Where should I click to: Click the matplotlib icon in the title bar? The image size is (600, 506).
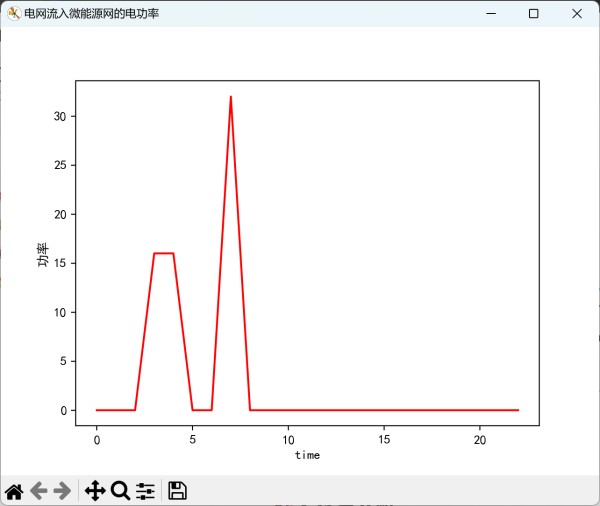click(14, 14)
